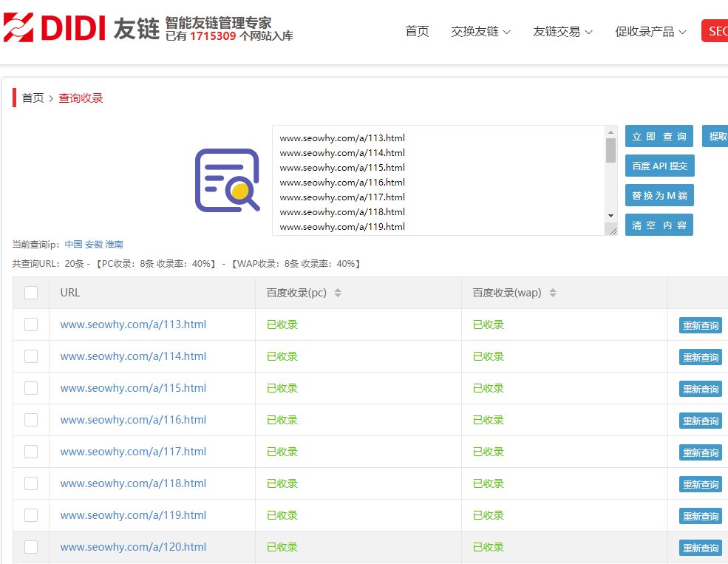This screenshot has width=728, height=564.
Task: Expand the 促收录产品 dropdown menu
Action: pos(645,32)
